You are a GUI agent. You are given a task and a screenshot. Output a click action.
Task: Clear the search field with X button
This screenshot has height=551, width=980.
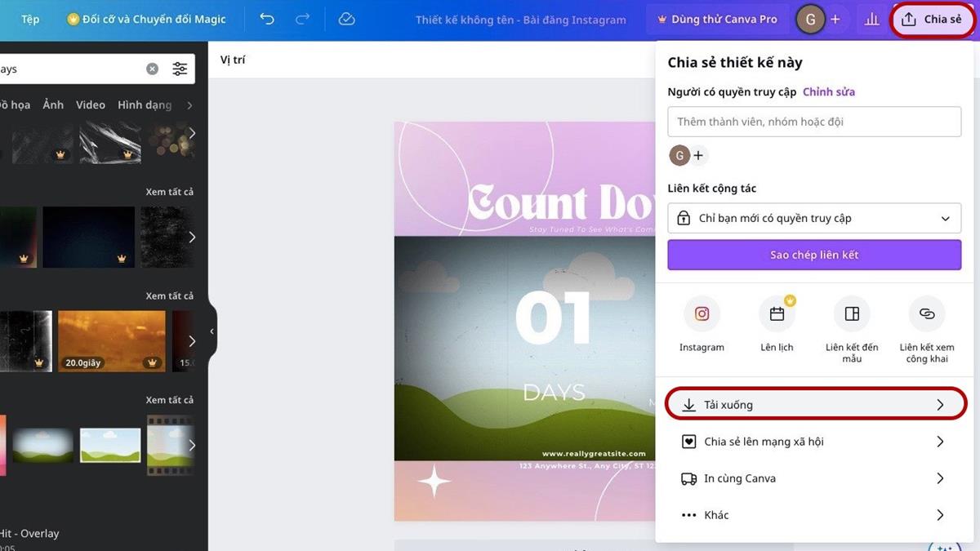point(152,69)
